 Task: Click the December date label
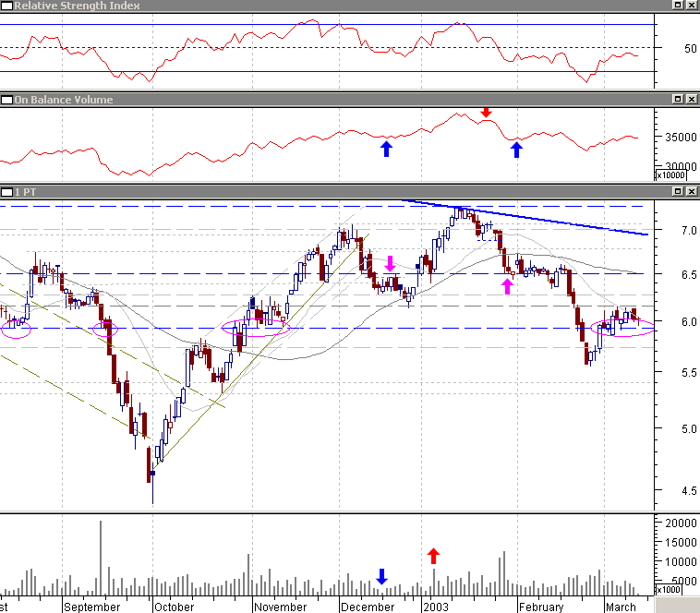tap(368, 607)
